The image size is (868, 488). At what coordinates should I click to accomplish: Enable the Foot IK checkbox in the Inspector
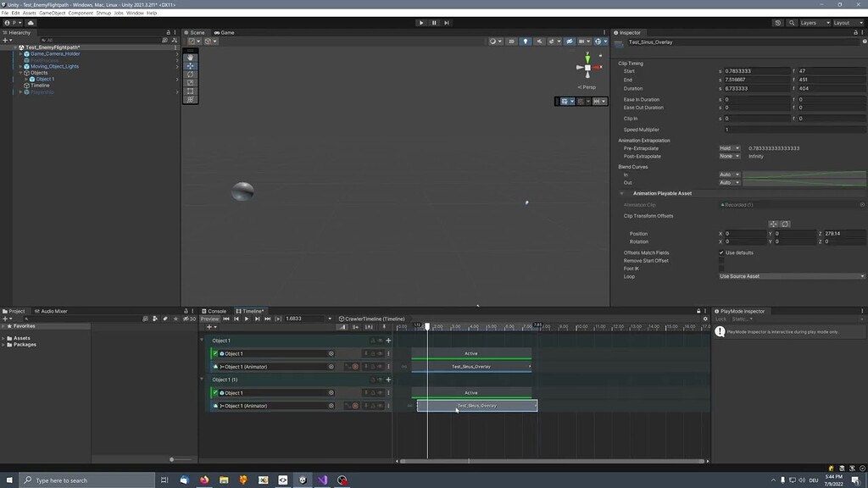click(x=721, y=268)
